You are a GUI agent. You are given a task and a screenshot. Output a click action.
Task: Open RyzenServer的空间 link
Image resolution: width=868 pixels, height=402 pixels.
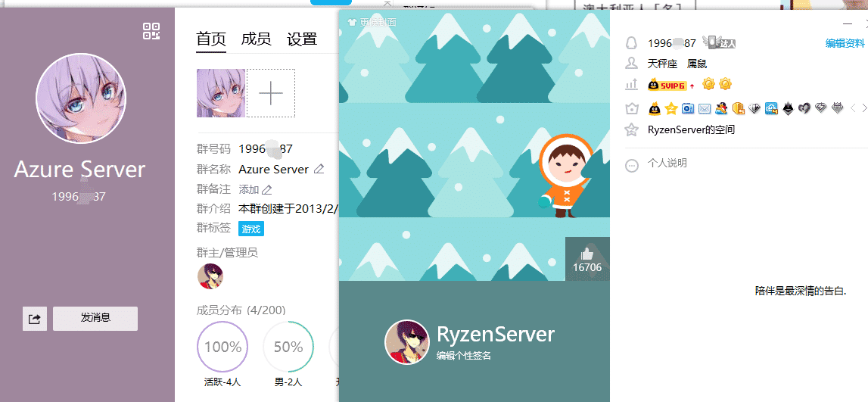point(692,130)
